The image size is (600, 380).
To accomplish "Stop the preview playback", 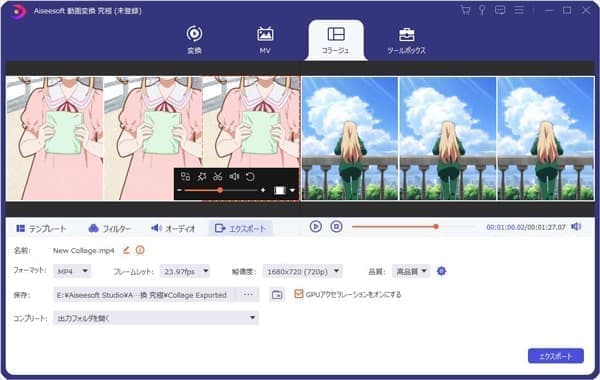I will point(336,227).
